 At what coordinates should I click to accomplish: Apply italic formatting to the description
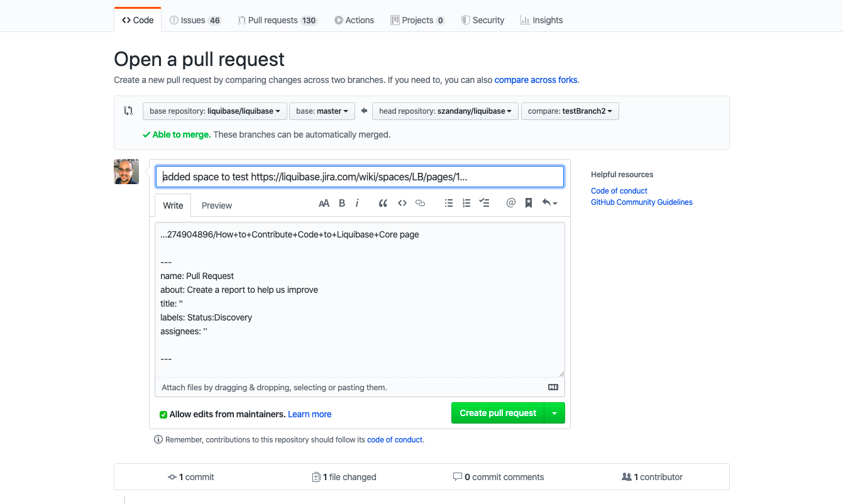point(356,202)
